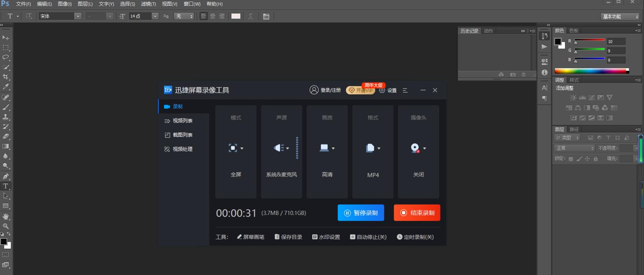Open the workspace dropdown 基本功能
Screen dimensions: 644x275
pyautogui.click(x=620, y=16)
